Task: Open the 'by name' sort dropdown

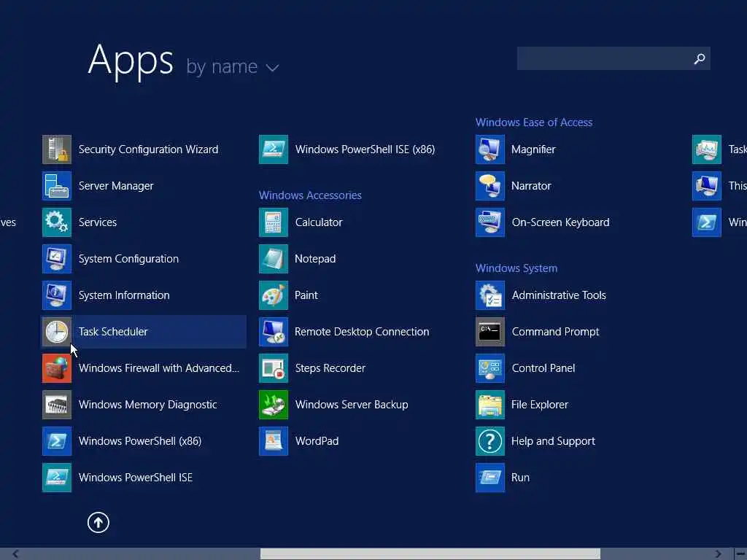Action: (x=233, y=66)
